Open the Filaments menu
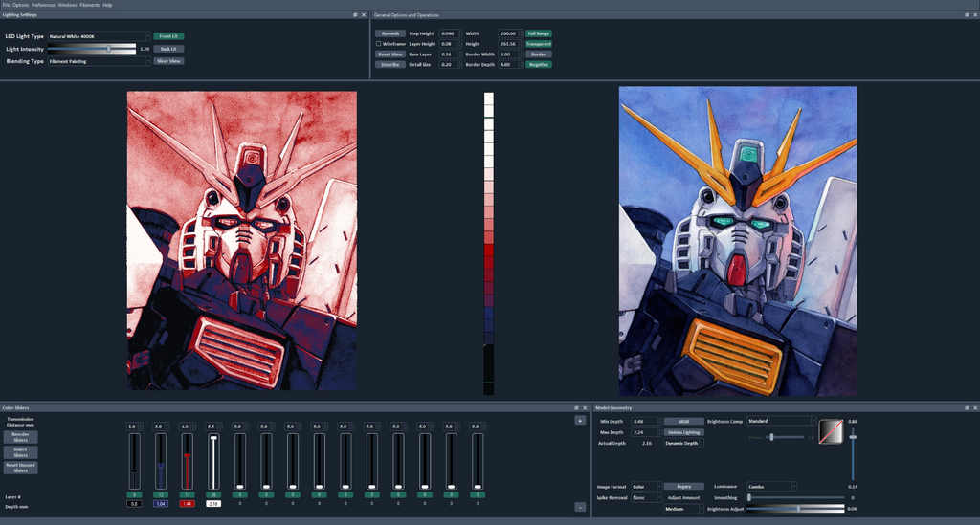The image size is (980, 525). pyautogui.click(x=89, y=5)
